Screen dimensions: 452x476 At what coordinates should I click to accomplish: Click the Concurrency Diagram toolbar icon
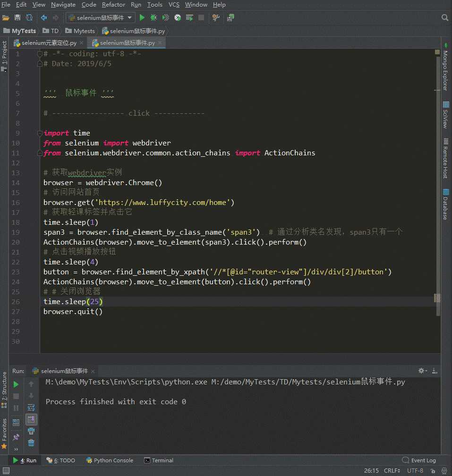point(189,17)
